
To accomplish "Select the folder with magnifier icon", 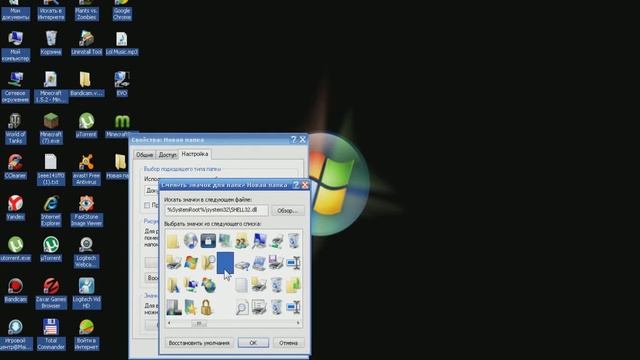I will pyautogui.click(x=208, y=262).
